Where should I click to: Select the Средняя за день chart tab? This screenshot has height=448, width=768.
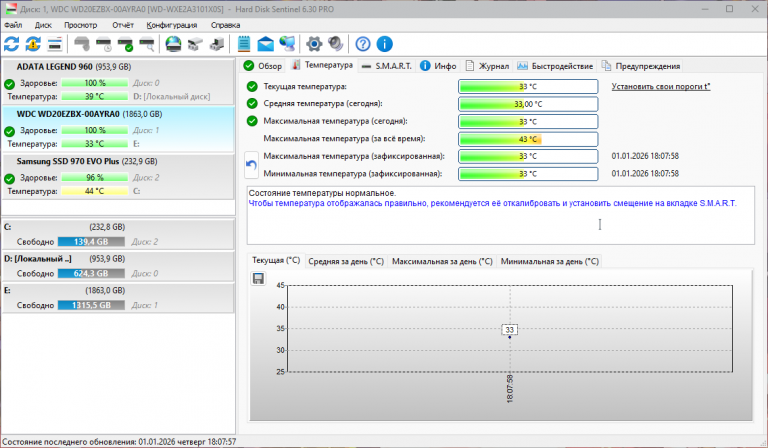click(x=346, y=261)
